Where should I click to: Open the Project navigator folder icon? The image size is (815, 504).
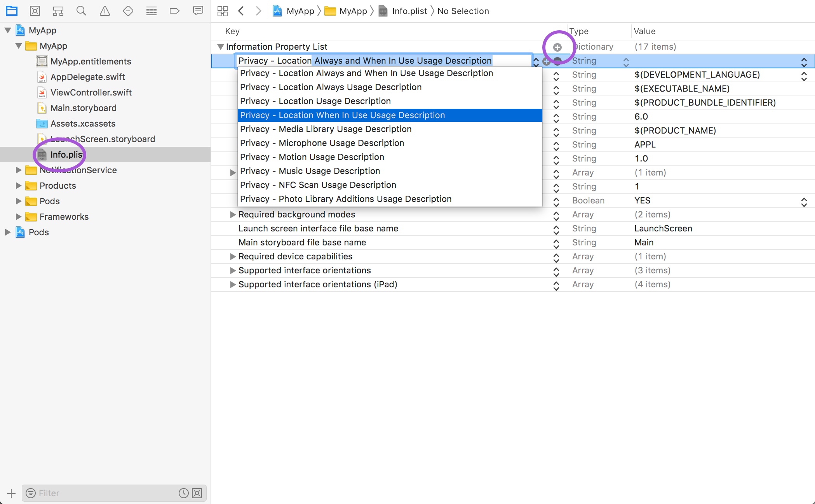pos(12,11)
